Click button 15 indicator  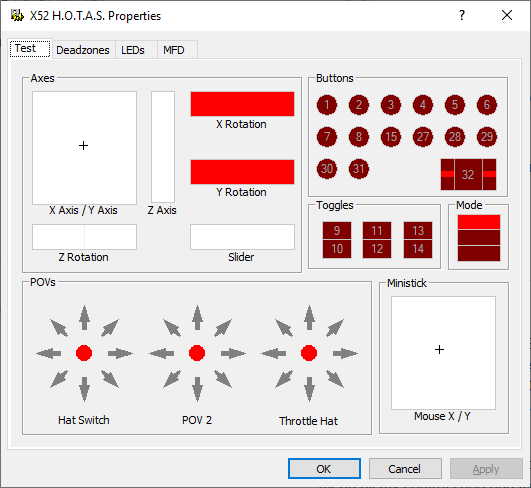[x=391, y=137]
